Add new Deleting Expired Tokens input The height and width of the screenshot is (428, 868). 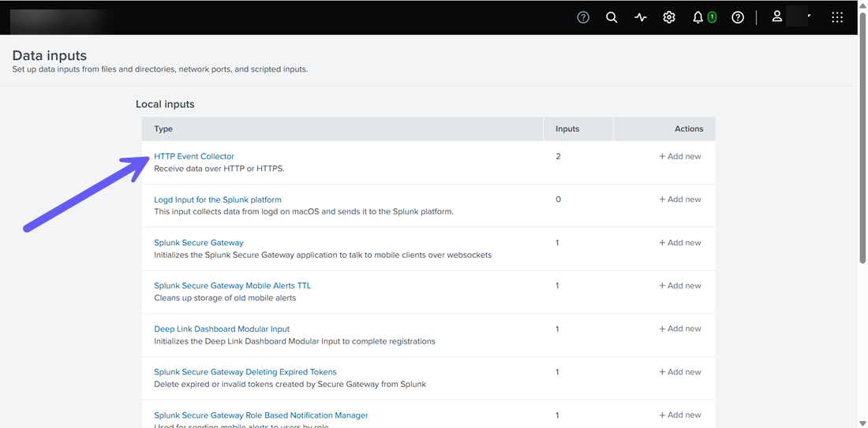pos(679,372)
